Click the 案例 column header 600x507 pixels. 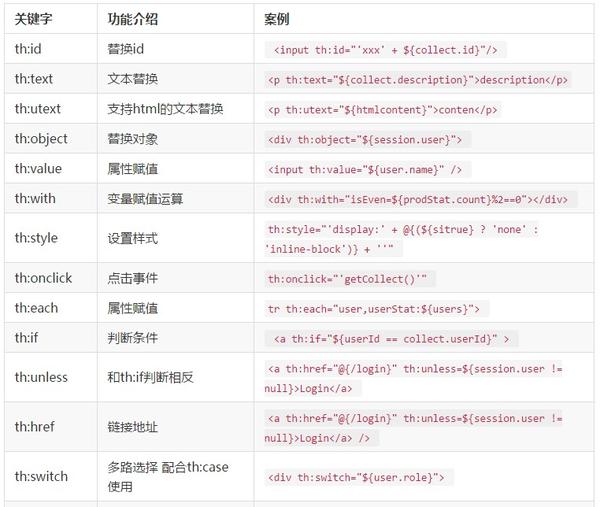(x=277, y=19)
